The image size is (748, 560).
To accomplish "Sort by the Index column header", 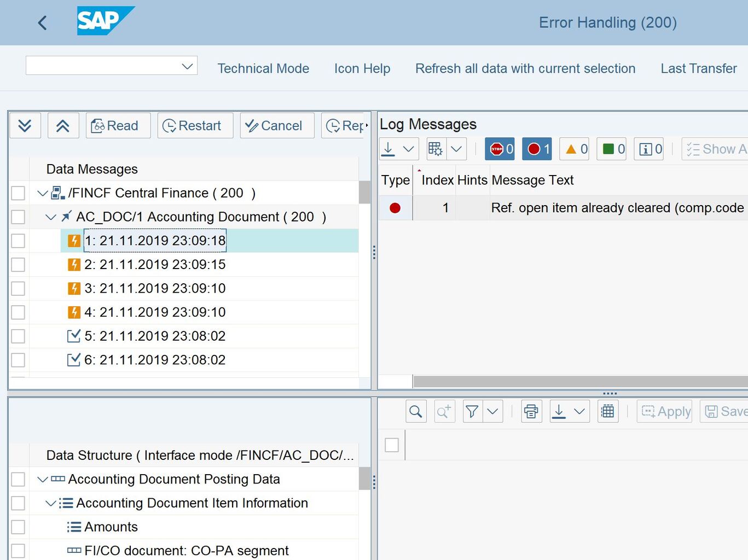I will pyautogui.click(x=436, y=180).
